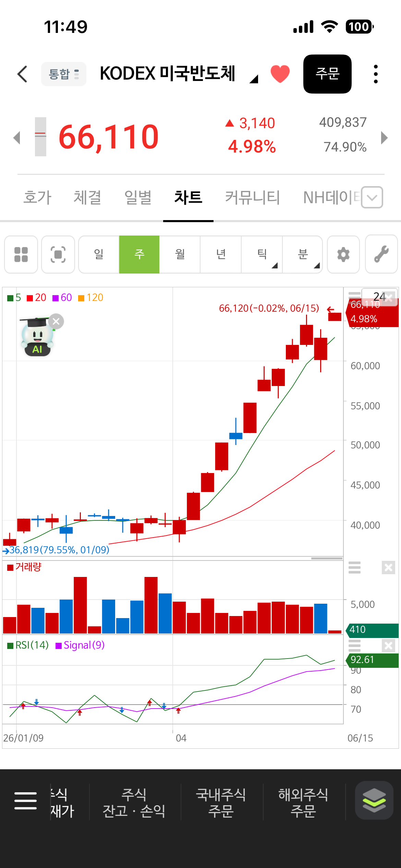This screenshot has width=401, height=868.
Task: Open chart settings gear icon
Action: point(343,254)
